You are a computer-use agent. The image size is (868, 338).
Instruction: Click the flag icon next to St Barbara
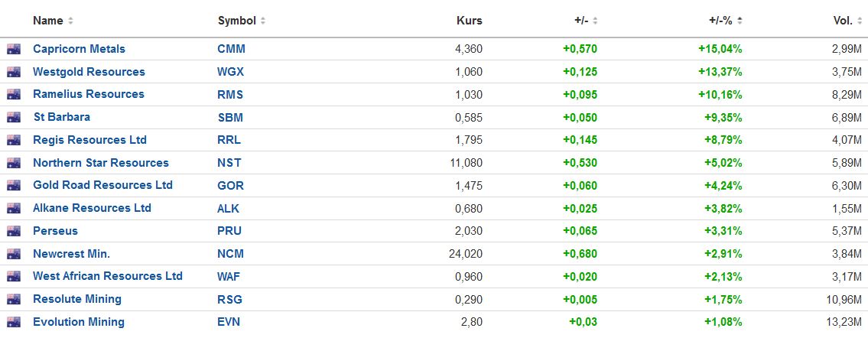coord(14,117)
